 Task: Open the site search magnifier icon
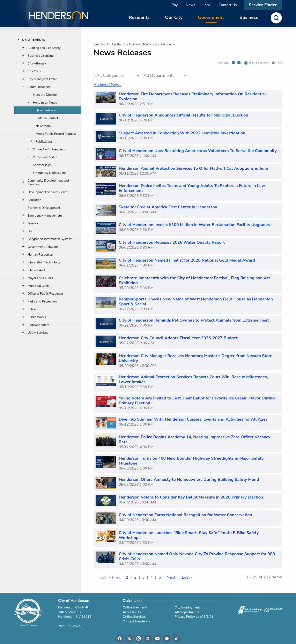click(276, 18)
